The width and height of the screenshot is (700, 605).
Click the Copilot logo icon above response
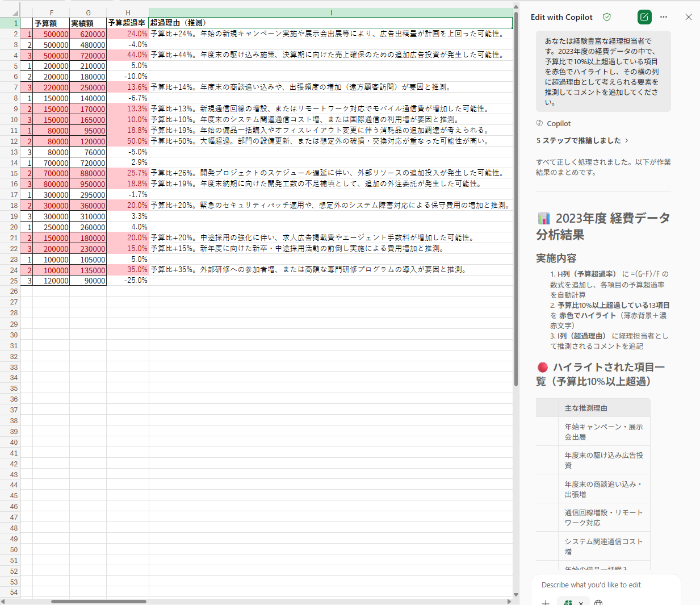539,123
